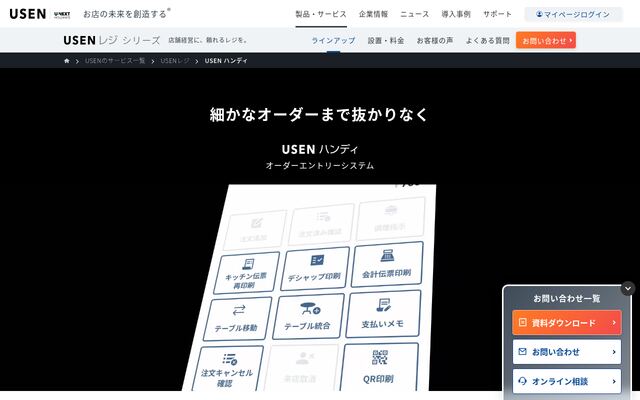The image size is (640, 400).
Task: Collapse the お問い合わせ一覧 panel chevron
Action: pyautogui.click(x=628, y=288)
